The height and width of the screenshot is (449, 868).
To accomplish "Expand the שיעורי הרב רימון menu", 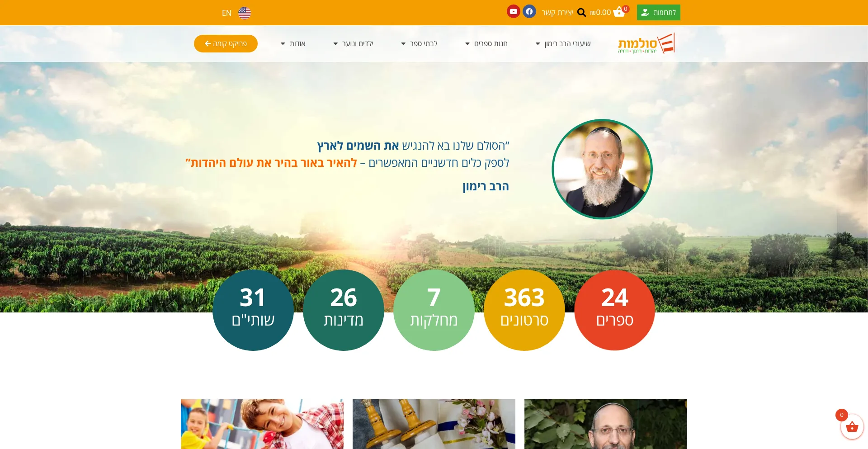I will (563, 44).
